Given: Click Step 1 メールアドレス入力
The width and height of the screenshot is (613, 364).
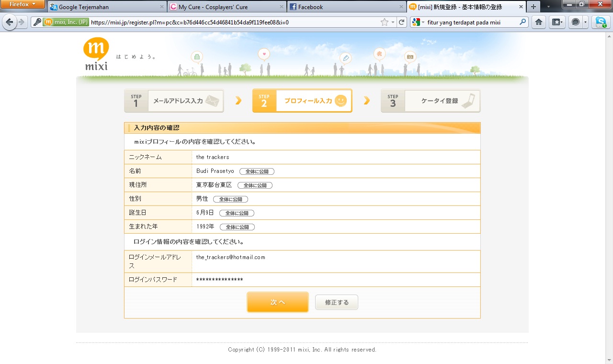Looking at the screenshot, I should pos(174,101).
